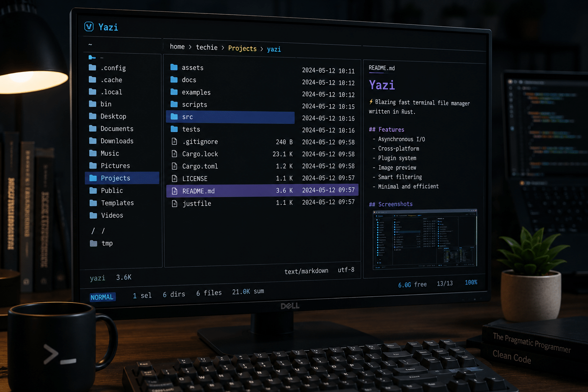Go to techie in breadcrumb path
This screenshot has width=588, height=392.
(207, 47)
